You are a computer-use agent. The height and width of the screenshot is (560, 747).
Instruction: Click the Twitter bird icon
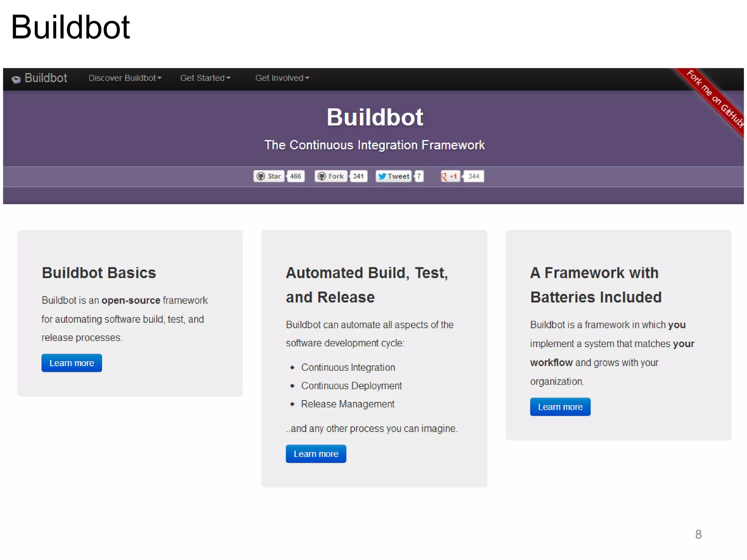tap(382, 176)
